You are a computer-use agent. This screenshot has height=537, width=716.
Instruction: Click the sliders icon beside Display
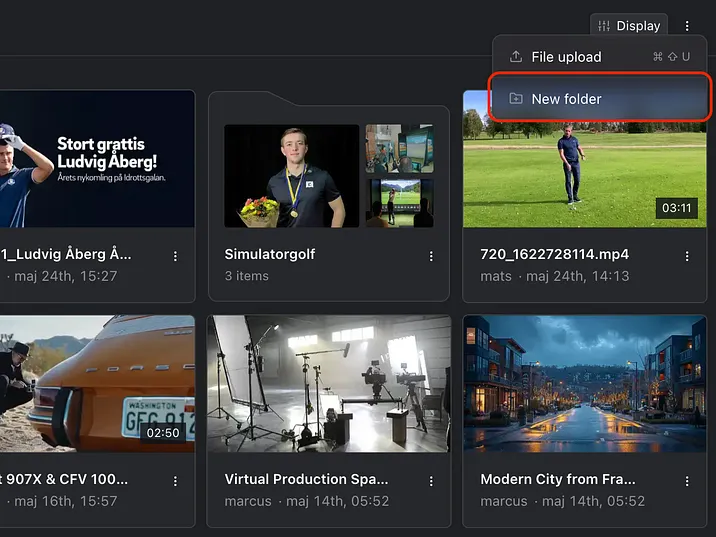pos(604,26)
